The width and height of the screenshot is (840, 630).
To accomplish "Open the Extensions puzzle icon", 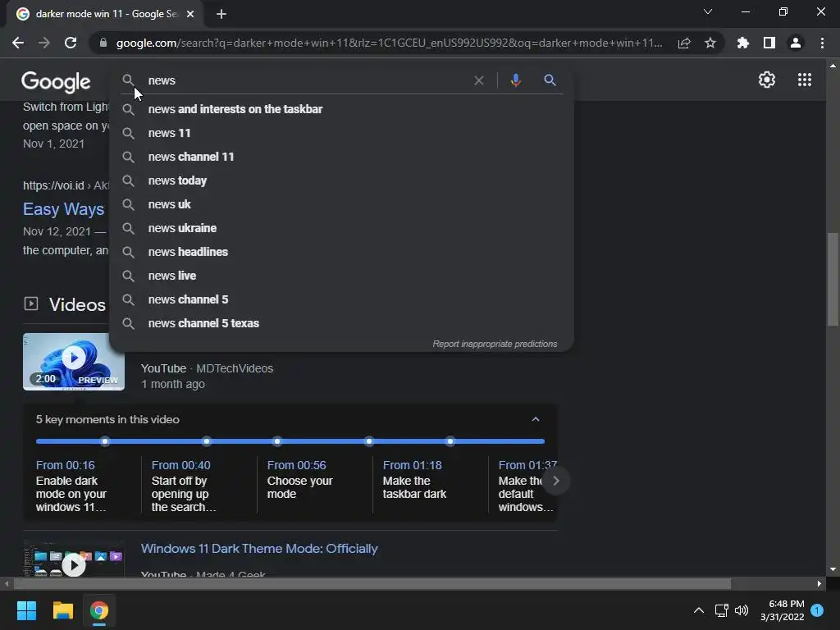I will pos(742,43).
